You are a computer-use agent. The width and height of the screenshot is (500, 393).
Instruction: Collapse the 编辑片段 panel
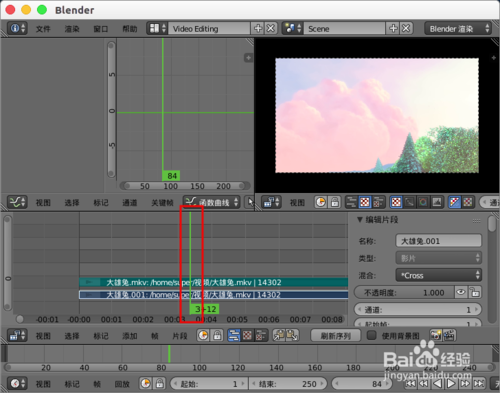click(360, 220)
